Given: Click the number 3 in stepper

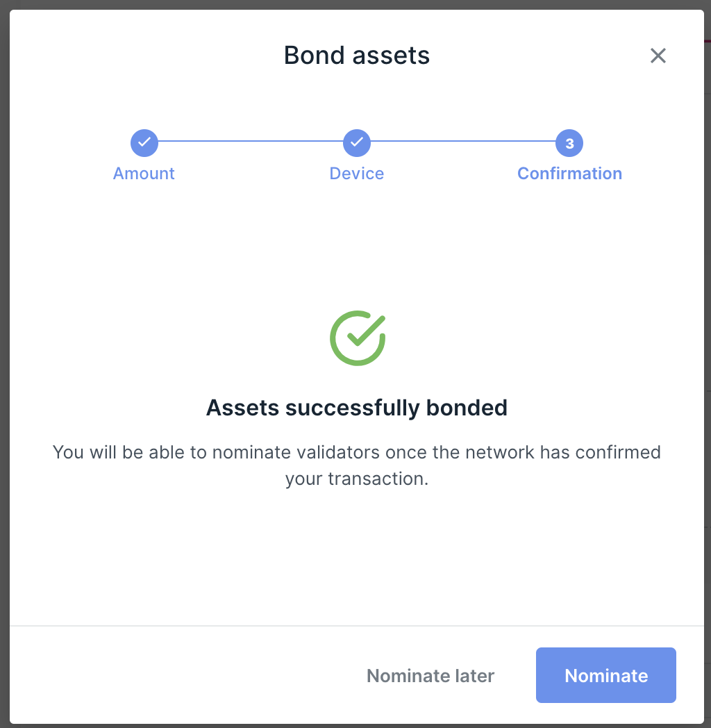Looking at the screenshot, I should (x=569, y=144).
